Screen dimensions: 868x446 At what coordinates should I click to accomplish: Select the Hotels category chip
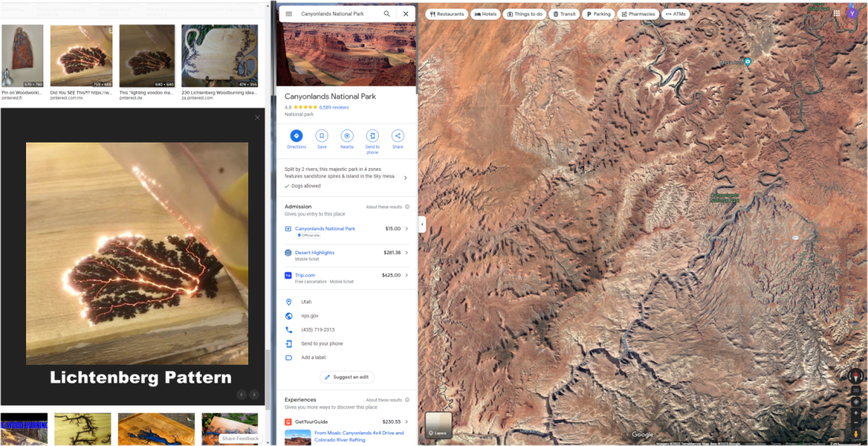pos(485,14)
